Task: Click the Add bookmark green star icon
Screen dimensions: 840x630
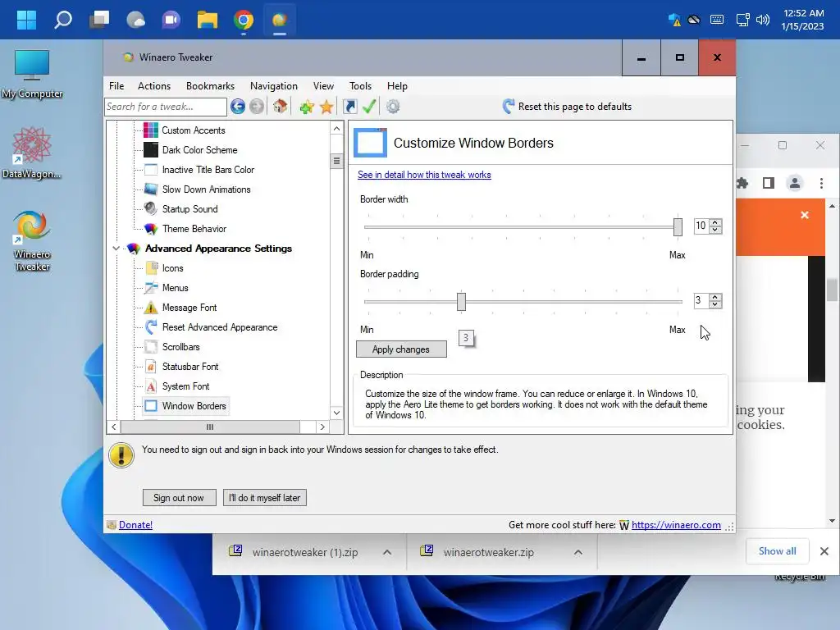Action: pyautogui.click(x=307, y=107)
